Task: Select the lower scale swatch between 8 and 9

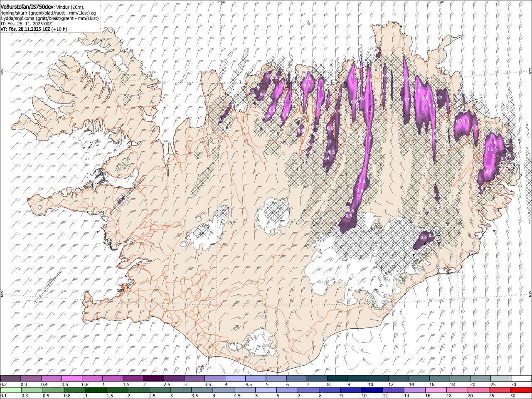Action: click(x=329, y=390)
